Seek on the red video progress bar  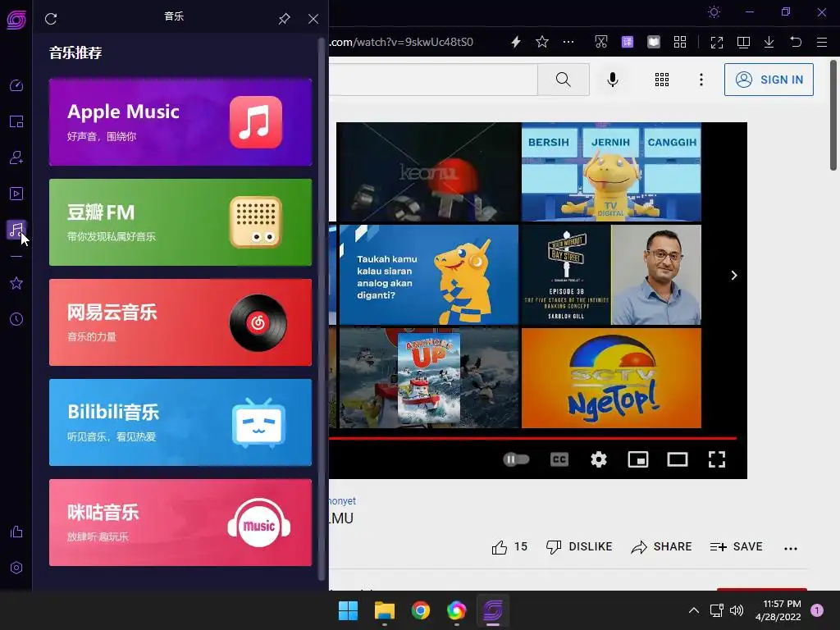533,438
